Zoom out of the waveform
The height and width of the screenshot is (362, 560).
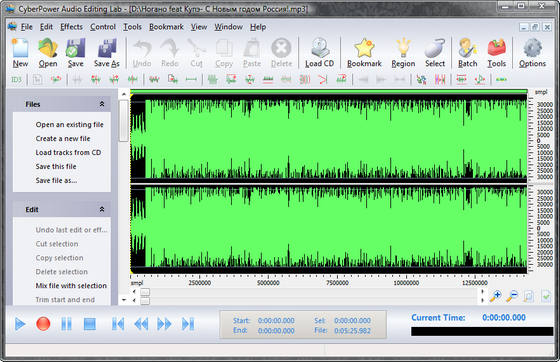coord(512,296)
